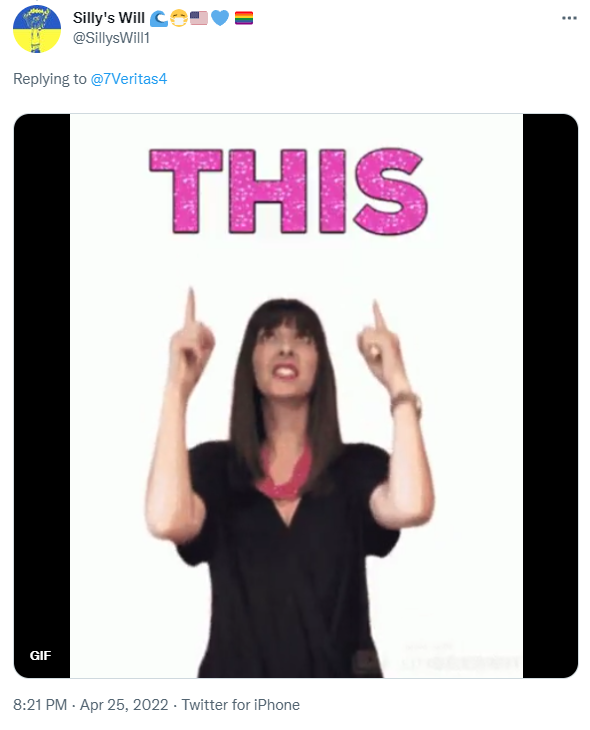Viewport: 590px width, 730px height.
Task: Play the THIS pointing-up GIF
Action: pyautogui.click(x=296, y=396)
